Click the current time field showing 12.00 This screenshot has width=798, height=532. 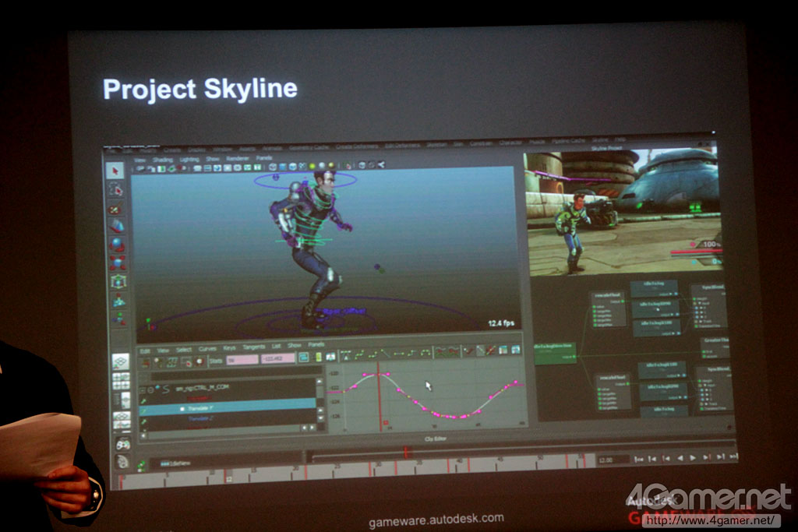click(x=613, y=460)
